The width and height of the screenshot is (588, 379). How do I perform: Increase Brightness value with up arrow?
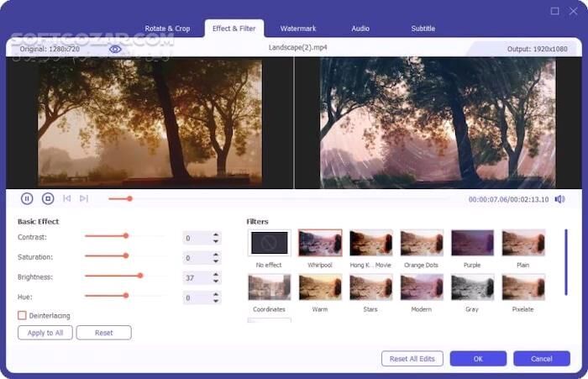216,275
